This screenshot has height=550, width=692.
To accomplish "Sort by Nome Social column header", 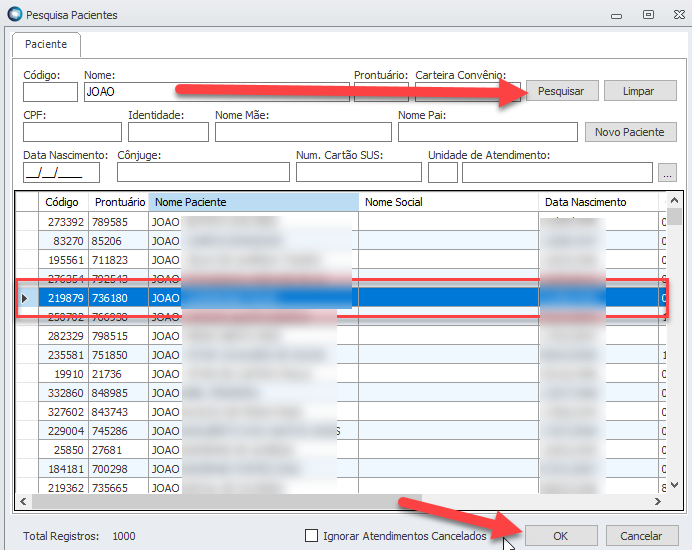I will pyautogui.click(x=448, y=202).
